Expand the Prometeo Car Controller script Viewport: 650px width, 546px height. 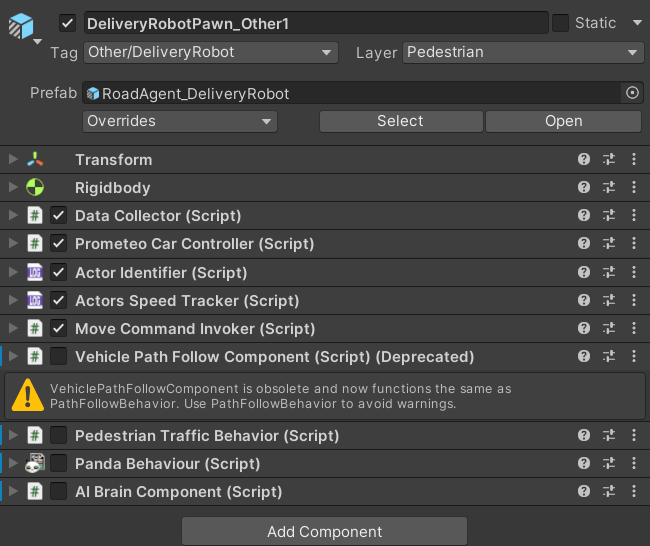(13, 243)
